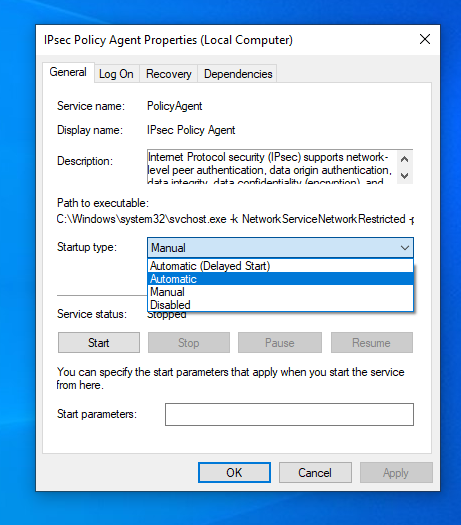Viewport: 461px width, 525px height.
Task: Go to the Dependencies tab
Action: pyautogui.click(x=238, y=74)
